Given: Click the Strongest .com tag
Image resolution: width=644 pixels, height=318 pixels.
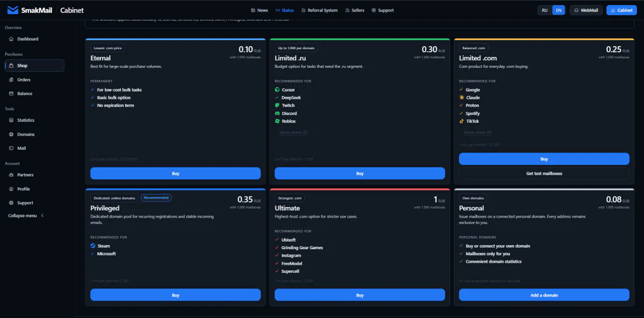Looking at the screenshot, I should (290, 198).
